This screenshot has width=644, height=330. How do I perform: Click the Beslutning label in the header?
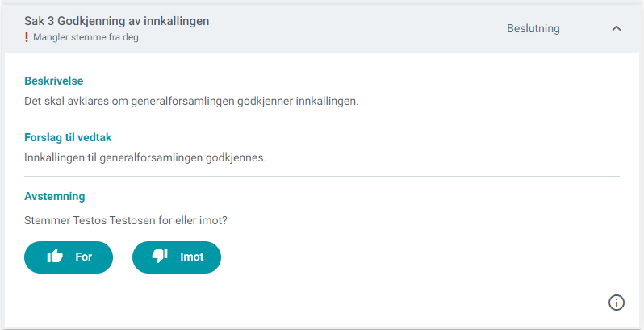pyautogui.click(x=533, y=29)
